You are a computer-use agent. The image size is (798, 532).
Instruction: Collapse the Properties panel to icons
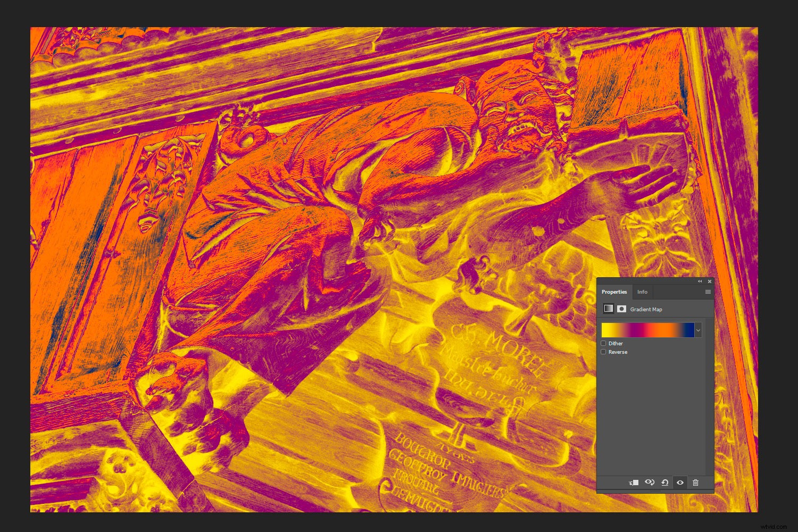700,281
